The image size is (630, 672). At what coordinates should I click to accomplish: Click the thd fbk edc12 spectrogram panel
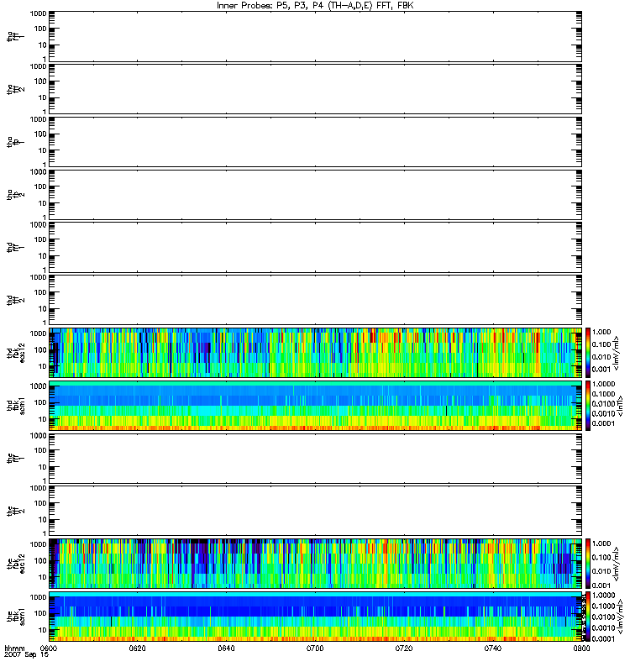316,353
